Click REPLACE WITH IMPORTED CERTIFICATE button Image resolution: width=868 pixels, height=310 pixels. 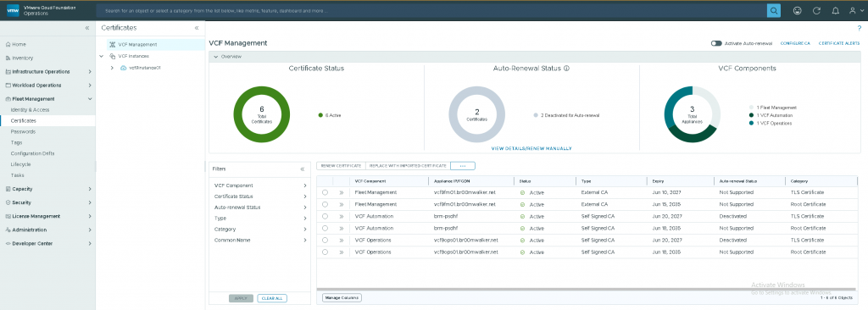(408, 165)
